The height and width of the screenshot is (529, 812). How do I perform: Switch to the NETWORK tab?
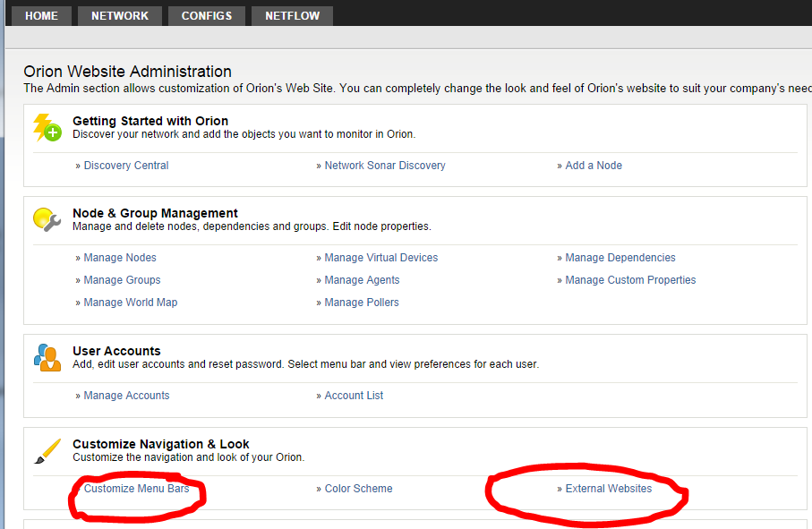[x=120, y=16]
